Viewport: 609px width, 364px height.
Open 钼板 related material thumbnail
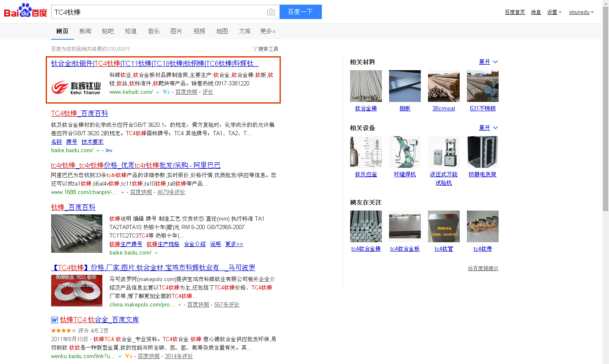405,86
